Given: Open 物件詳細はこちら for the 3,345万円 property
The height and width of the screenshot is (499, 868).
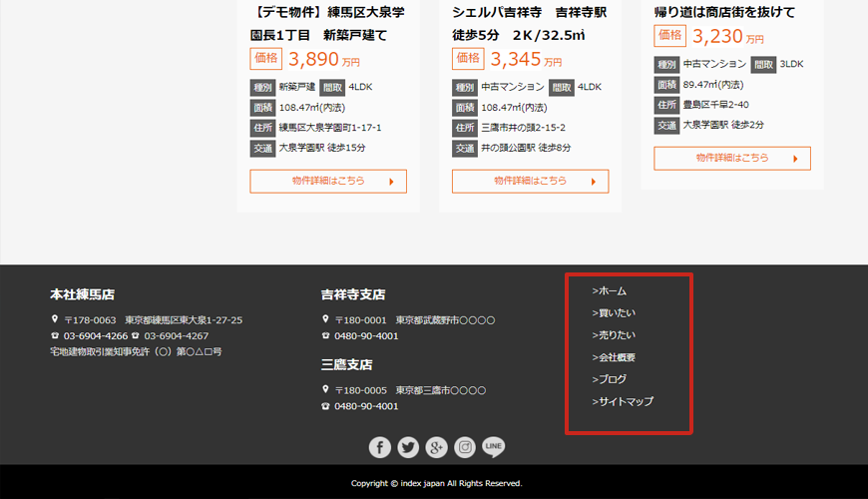Looking at the screenshot, I should pos(530,182).
